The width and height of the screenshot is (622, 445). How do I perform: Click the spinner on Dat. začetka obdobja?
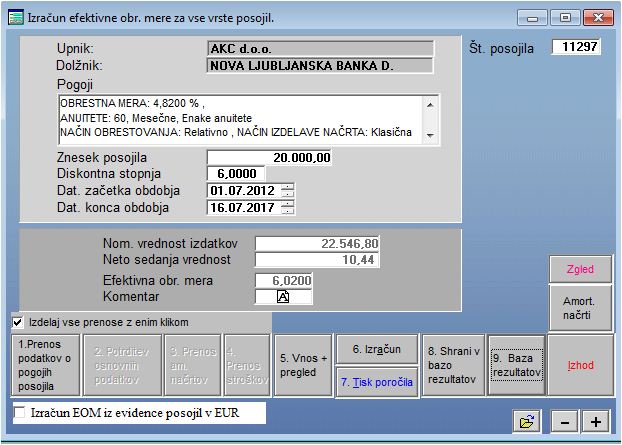pyautogui.click(x=288, y=191)
